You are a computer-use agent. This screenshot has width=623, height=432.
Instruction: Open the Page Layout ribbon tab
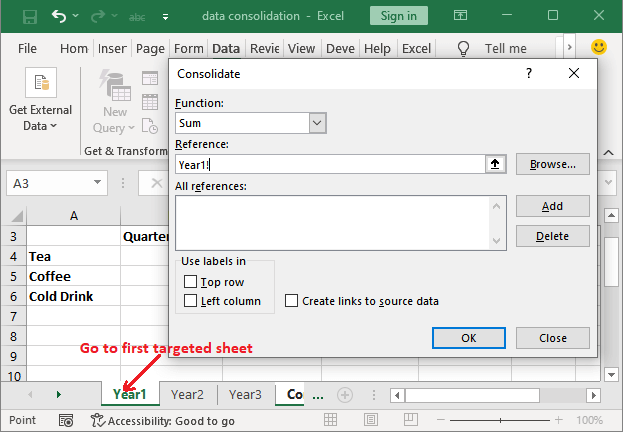click(x=150, y=48)
